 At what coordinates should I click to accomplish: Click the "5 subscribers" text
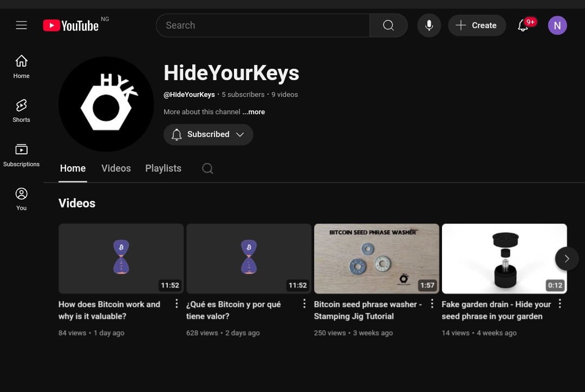coord(243,95)
